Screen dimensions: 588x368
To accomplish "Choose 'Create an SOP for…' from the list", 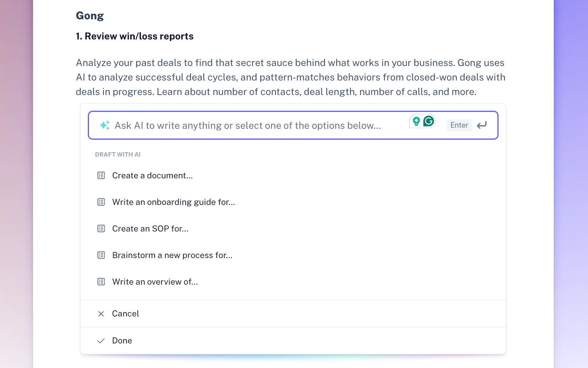I will click(x=150, y=228).
